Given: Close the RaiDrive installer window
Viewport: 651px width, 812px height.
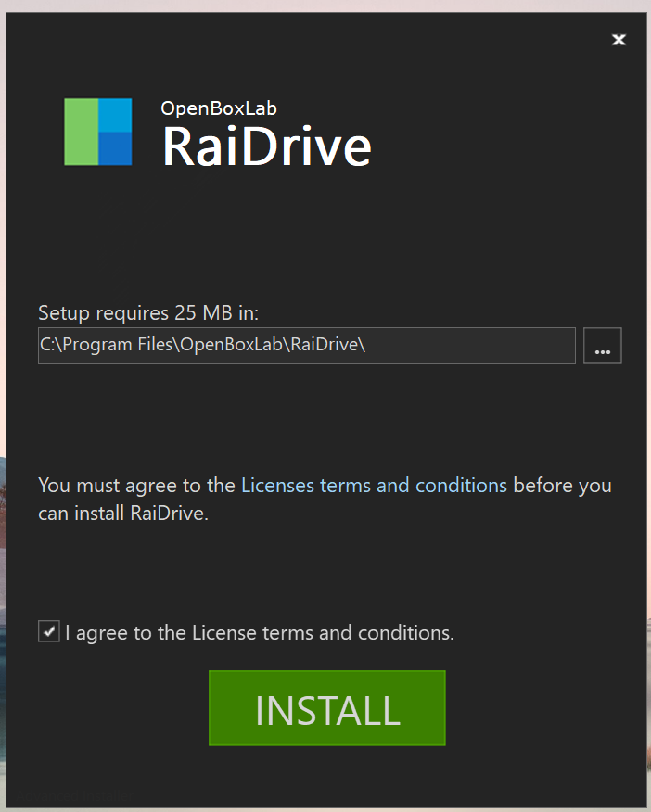Looking at the screenshot, I should pyautogui.click(x=619, y=40).
